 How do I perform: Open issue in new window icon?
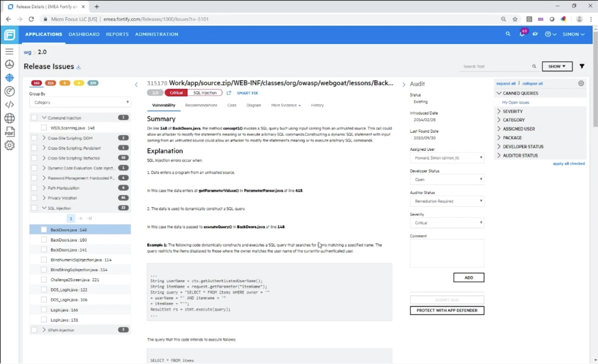coord(229,93)
